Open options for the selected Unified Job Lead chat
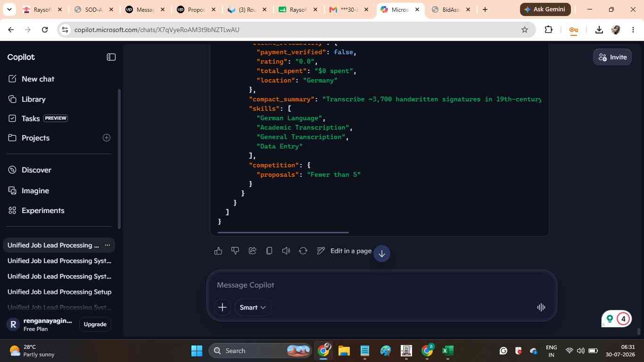Viewport: 644px width, 362px height. pyautogui.click(x=107, y=245)
